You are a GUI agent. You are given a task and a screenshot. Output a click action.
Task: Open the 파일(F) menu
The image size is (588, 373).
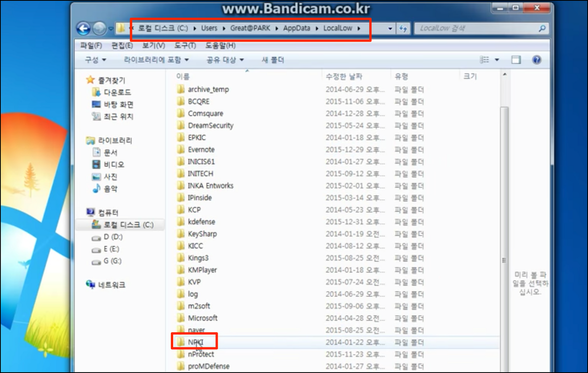[91, 45]
